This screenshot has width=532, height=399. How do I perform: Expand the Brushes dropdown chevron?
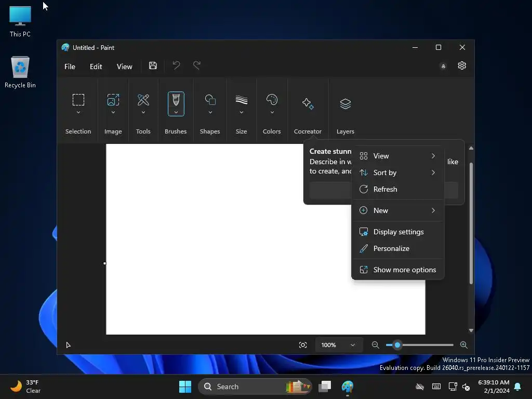(176, 112)
